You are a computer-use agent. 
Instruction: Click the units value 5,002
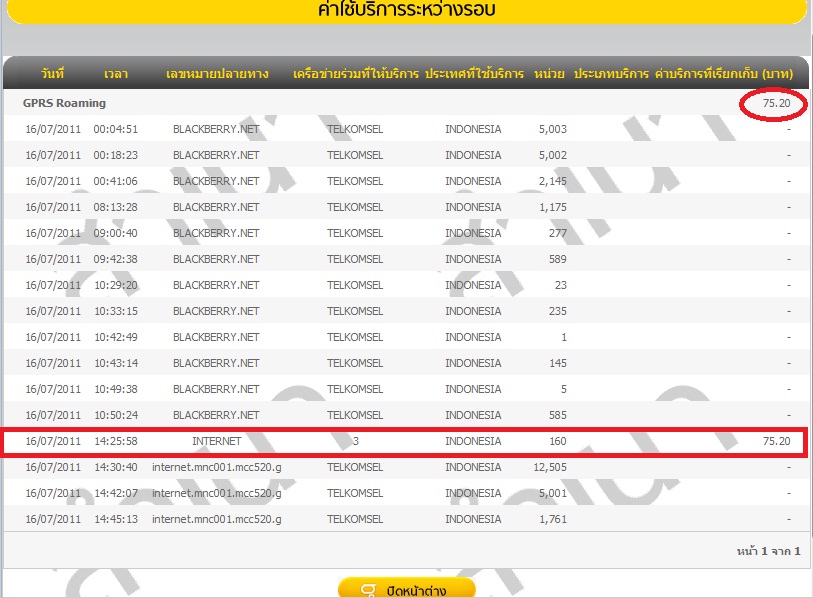[553, 155]
